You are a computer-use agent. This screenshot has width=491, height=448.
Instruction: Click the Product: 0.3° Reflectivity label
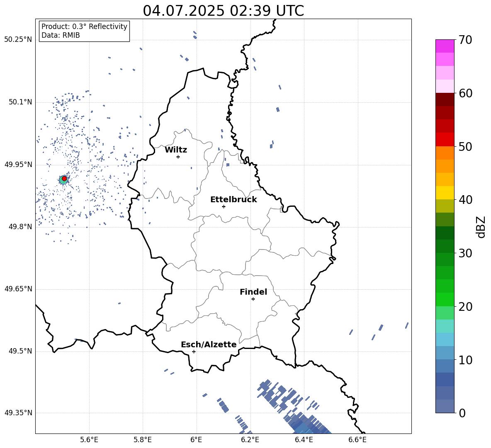[x=84, y=27]
